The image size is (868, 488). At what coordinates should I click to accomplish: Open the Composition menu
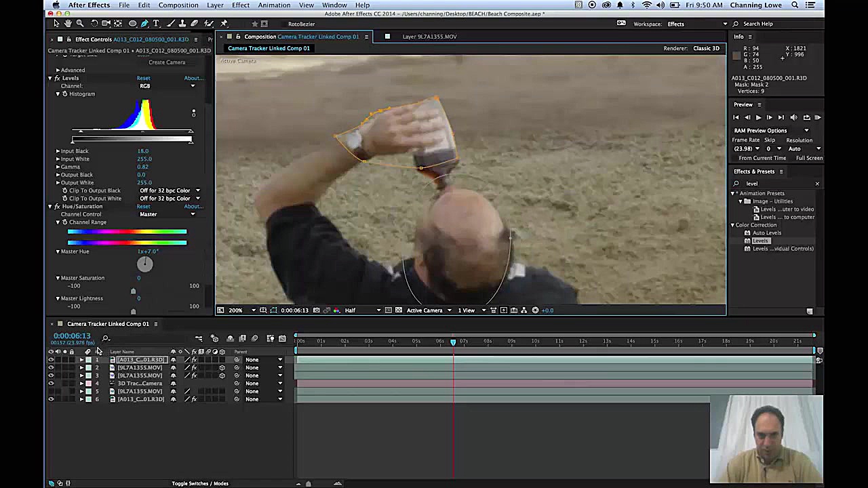pos(178,5)
